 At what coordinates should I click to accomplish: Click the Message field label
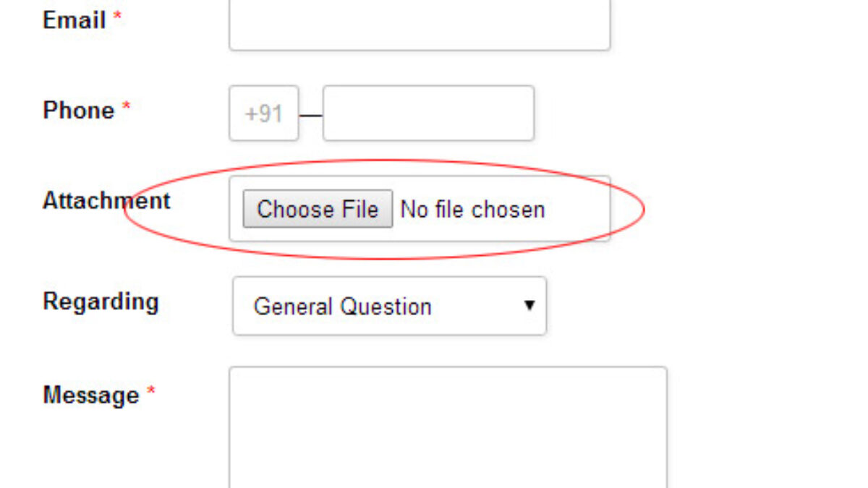tap(91, 395)
